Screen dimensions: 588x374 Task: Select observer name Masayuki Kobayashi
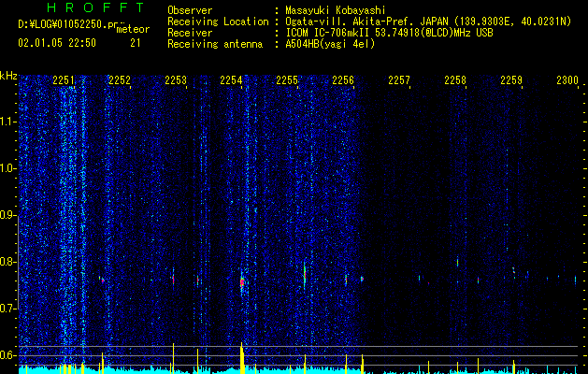click(336, 10)
